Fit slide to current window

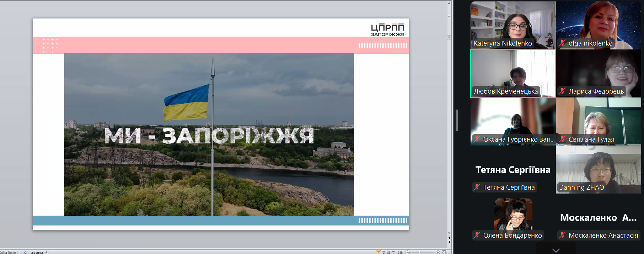[444, 252]
